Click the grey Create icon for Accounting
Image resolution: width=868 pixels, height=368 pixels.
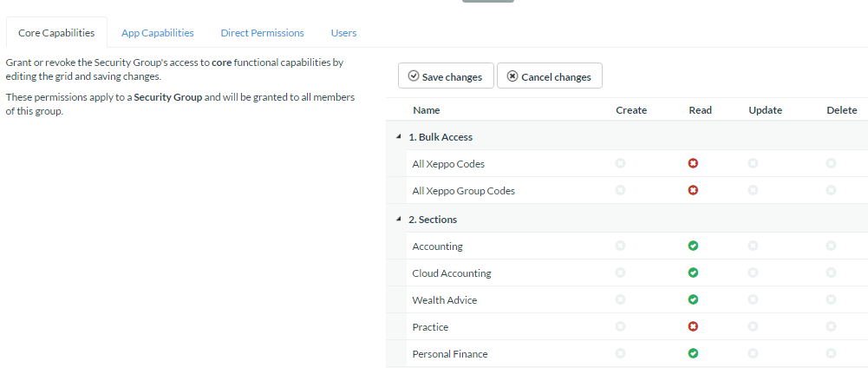pos(620,246)
